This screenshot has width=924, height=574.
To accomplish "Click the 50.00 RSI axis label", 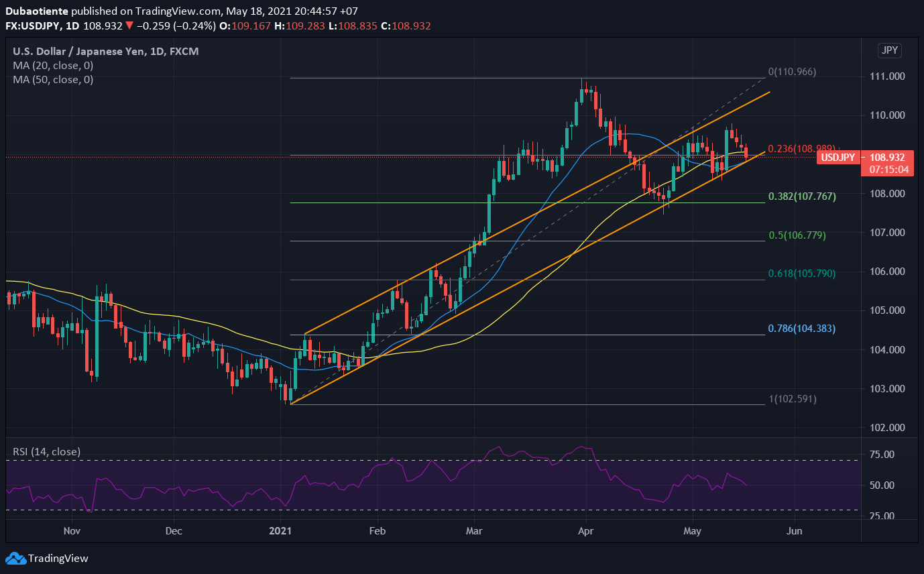I will point(882,485).
